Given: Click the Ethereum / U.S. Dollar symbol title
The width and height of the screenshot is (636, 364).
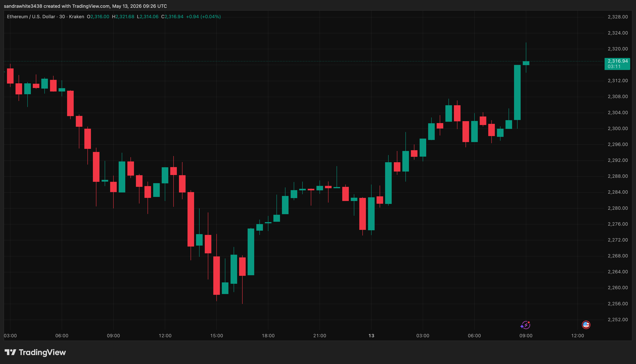Looking at the screenshot, I should pos(31,17).
